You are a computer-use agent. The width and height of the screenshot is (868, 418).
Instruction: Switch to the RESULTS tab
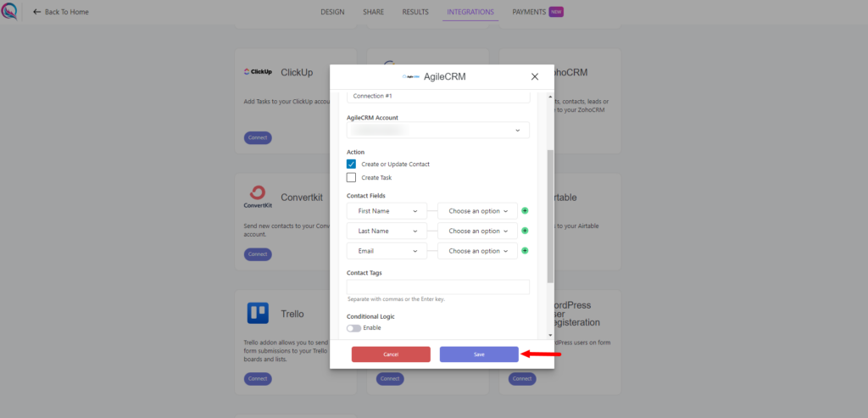coord(415,12)
